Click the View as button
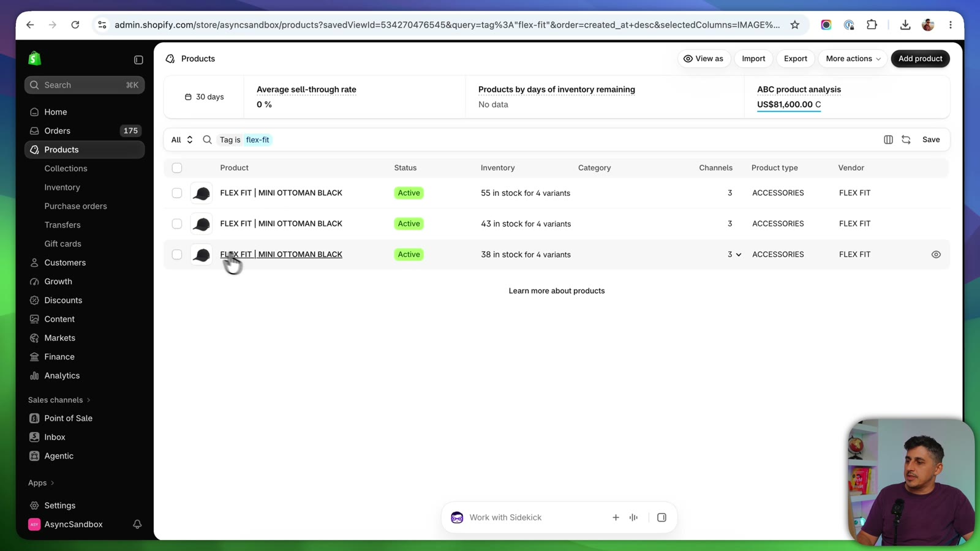Screen dimensions: 980x551 click(703, 59)
